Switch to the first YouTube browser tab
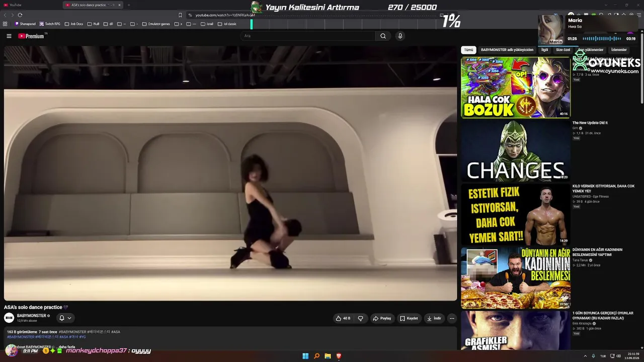The height and width of the screenshot is (362, 644). point(30,5)
